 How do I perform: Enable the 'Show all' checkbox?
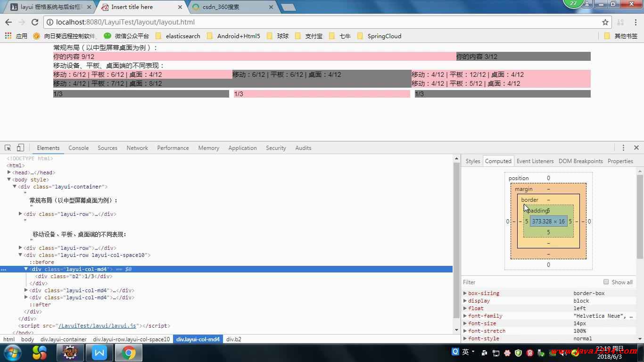pyautogui.click(x=606, y=282)
